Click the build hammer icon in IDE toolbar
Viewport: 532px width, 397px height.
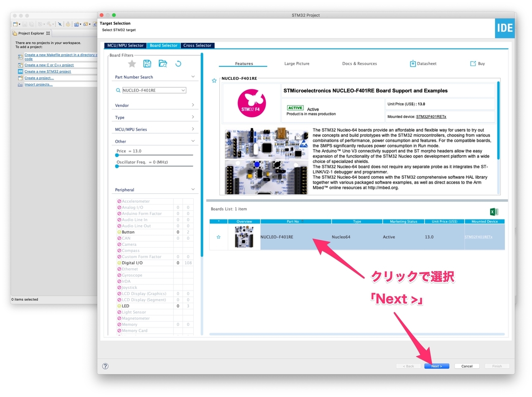tap(49, 24)
